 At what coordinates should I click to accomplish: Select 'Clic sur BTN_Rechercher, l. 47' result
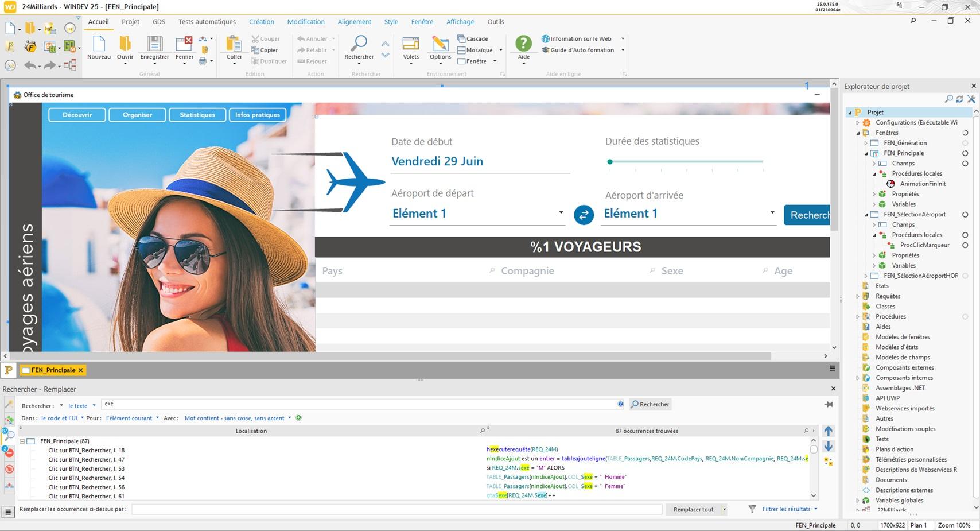click(x=87, y=460)
